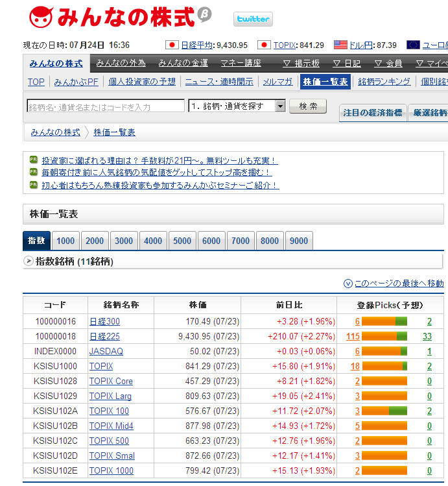Select the 銘柄ランキング tab
448x486 pixels.
click(384, 81)
